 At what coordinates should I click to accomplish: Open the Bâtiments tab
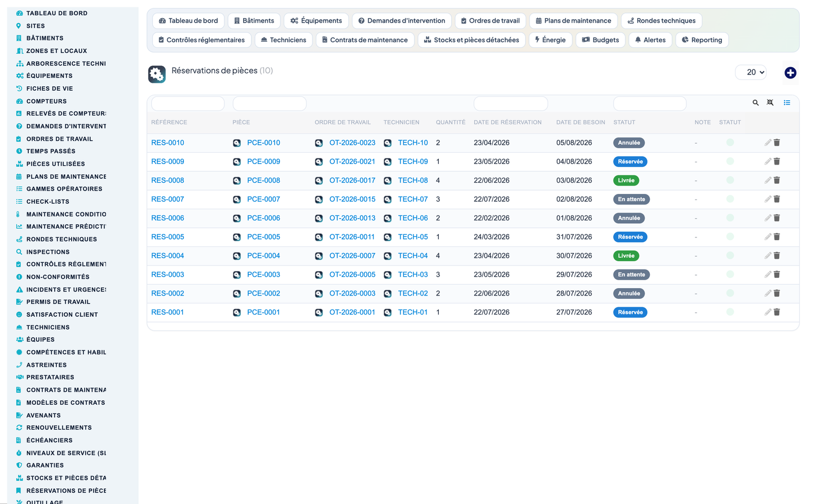(x=254, y=21)
